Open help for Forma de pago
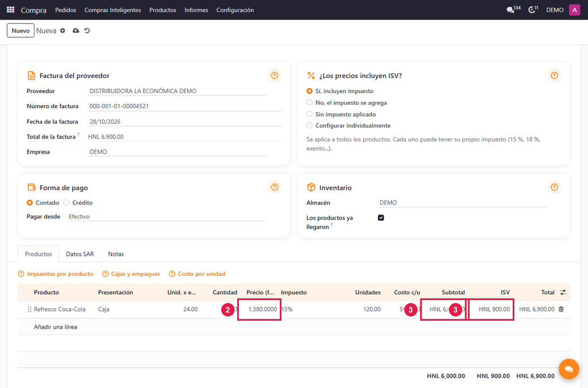 (274, 187)
